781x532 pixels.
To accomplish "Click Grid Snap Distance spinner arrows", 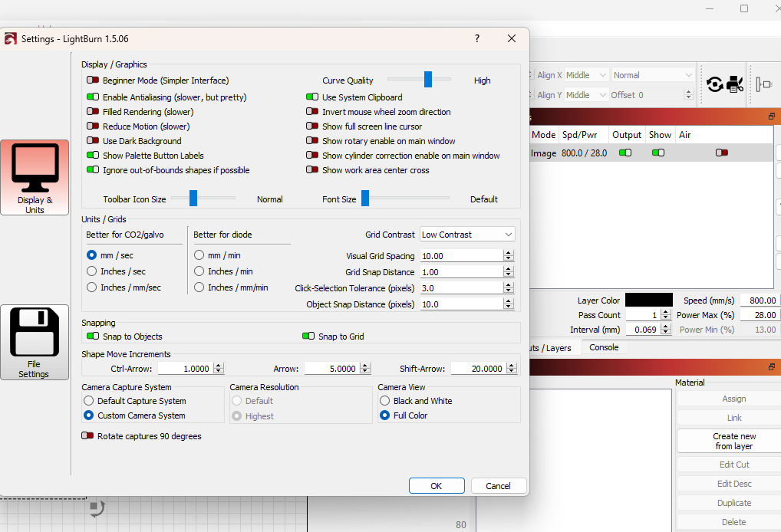I will pyautogui.click(x=509, y=272).
